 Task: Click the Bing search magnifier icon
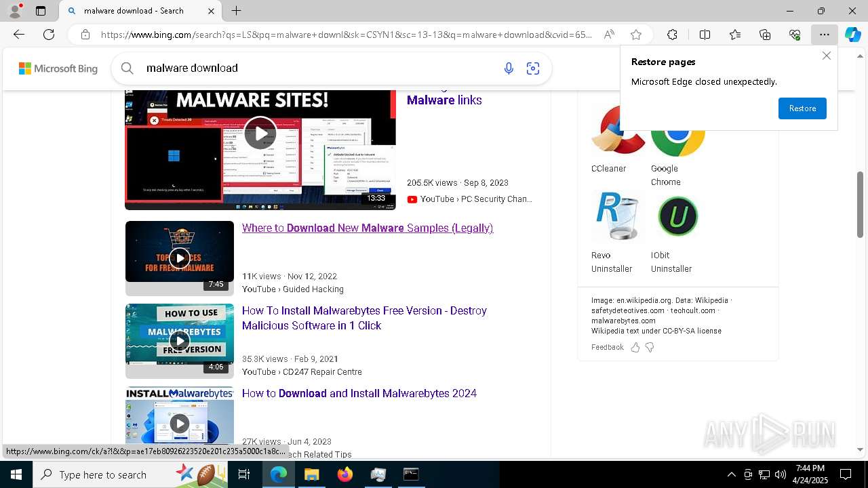(x=127, y=68)
